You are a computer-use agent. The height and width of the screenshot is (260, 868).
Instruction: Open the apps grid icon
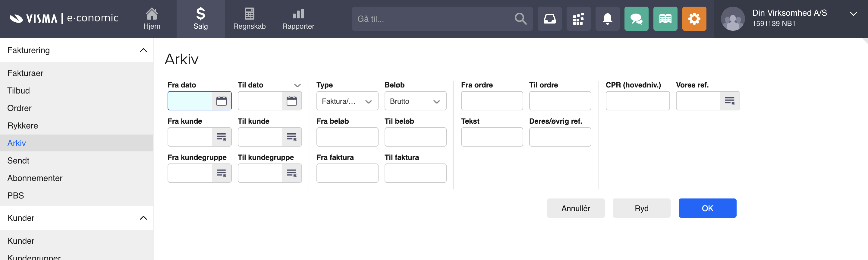(x=578, y=19)
